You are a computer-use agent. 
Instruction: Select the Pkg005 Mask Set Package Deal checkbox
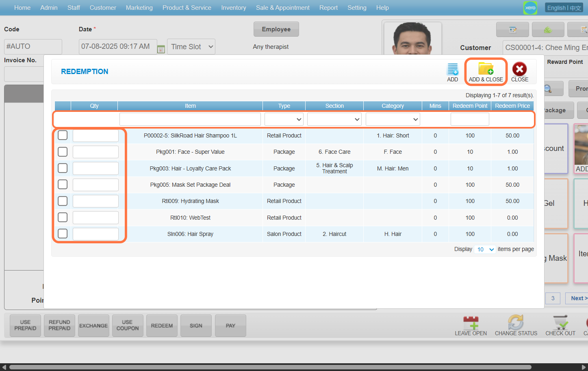pos(63,184)
